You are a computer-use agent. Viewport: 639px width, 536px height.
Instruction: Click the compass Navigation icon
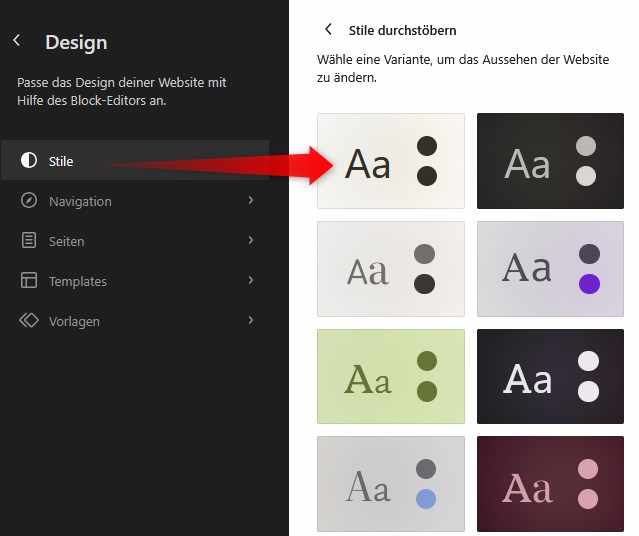click(29, 201)
